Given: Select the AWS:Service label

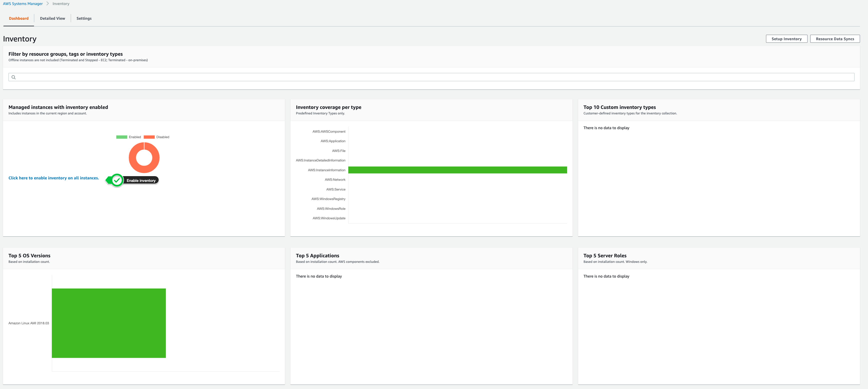Looking at the screenshot, I should coord(336,189).
